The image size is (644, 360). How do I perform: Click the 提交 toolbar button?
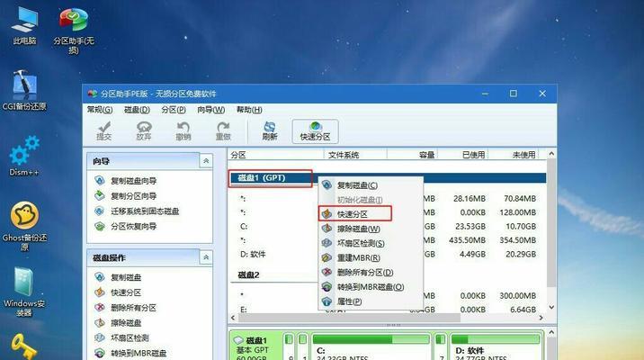click(x=104, y=131)
